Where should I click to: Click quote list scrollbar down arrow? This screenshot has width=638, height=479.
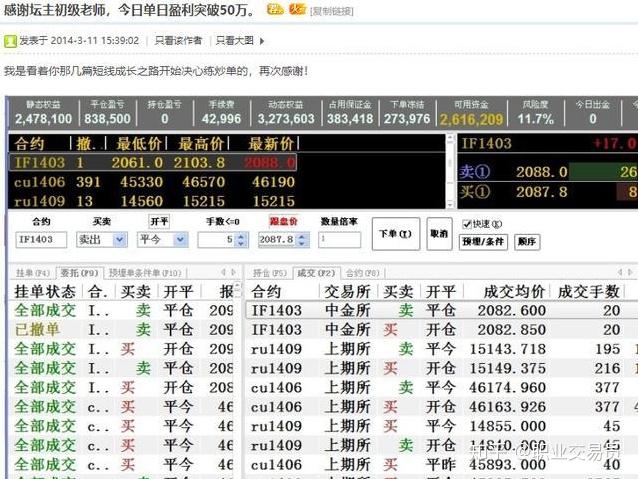(450, 204)
